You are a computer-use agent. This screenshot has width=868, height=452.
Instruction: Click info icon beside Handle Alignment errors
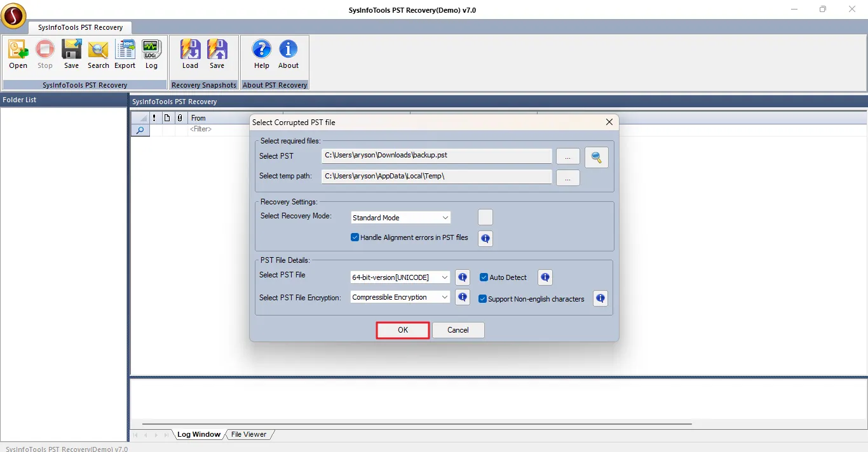pos(485,239)
